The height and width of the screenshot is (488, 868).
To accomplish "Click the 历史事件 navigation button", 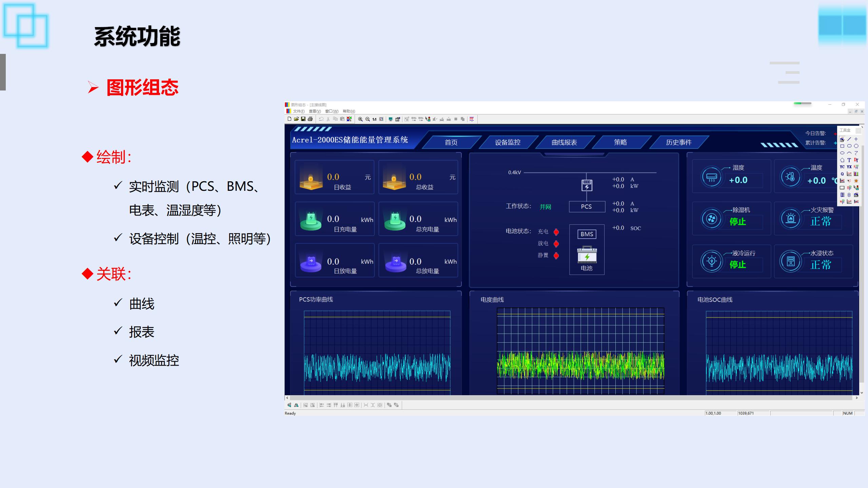I will [678, 142].
